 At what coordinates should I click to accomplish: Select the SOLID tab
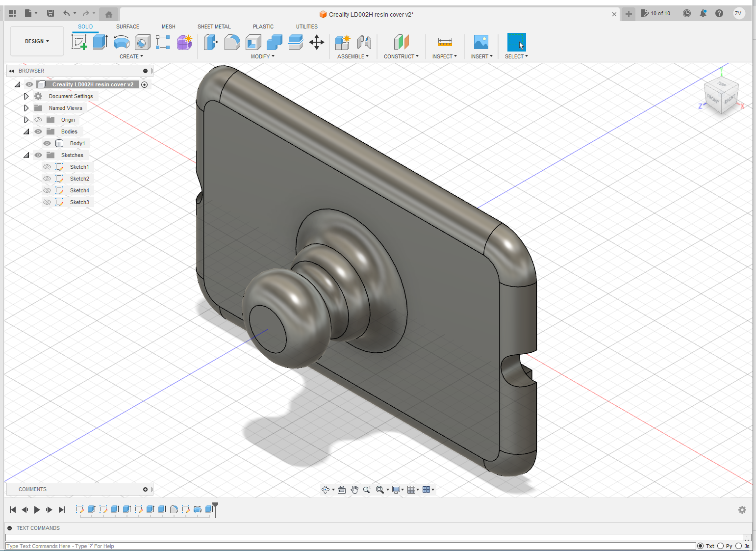point(85,26)
